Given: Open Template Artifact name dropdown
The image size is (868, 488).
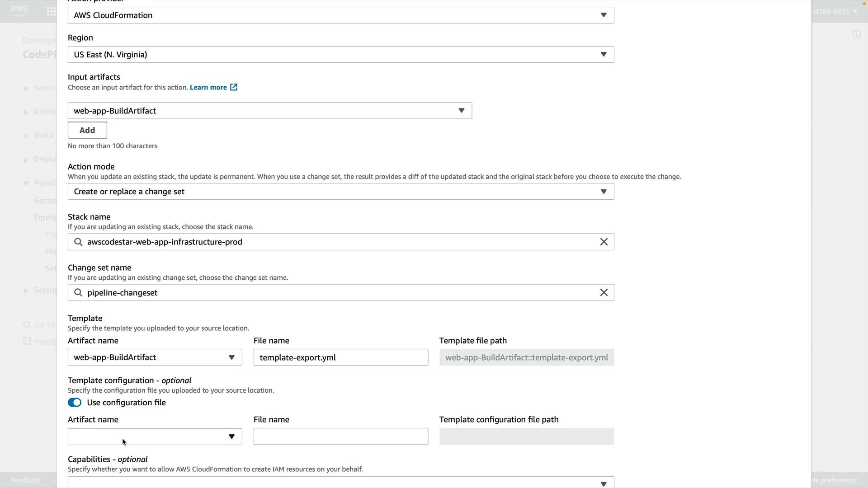Looking at the screenshot, I should (155, 357).
